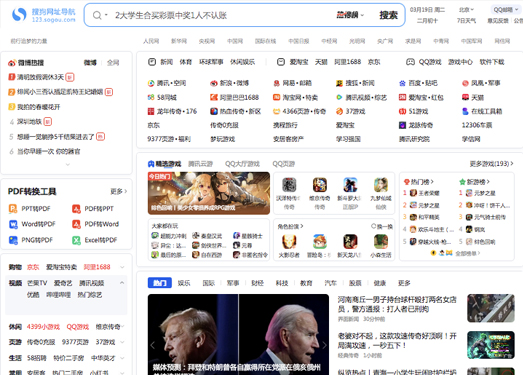Switch to QQ大厅游戏 tab
Screen dimensions: 523x375
pos(242,164)
